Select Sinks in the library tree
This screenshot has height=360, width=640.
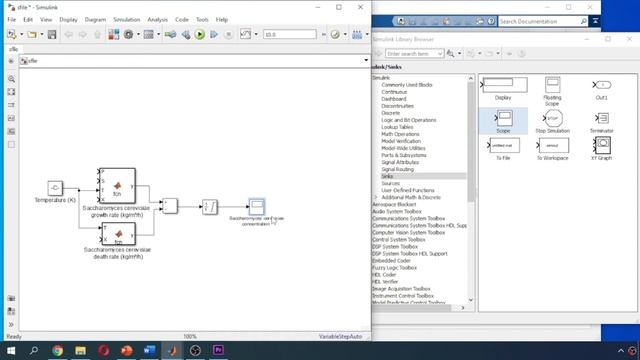[387, 176]
